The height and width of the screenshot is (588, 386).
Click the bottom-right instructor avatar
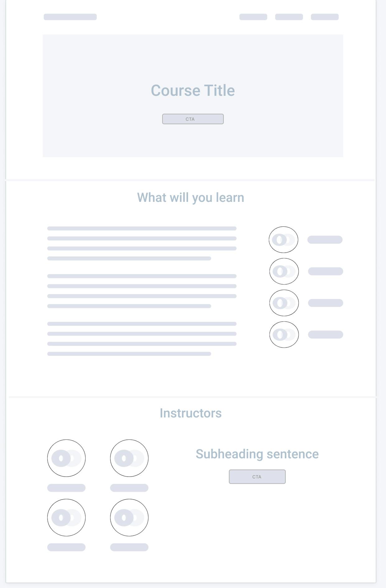pos(129,518)
